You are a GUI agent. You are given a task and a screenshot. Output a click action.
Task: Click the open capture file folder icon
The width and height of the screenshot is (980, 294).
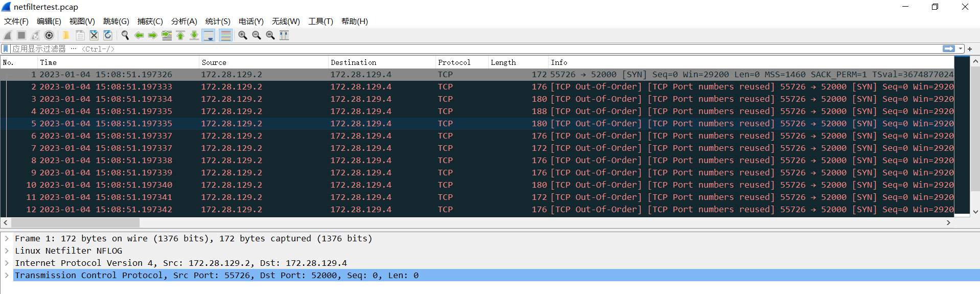click(x=66, y=35)
